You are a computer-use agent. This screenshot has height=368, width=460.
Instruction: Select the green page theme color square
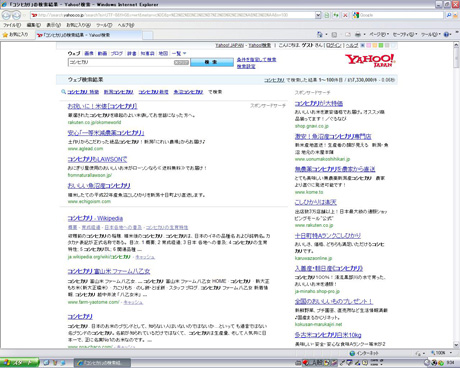[x=381, y=45]
